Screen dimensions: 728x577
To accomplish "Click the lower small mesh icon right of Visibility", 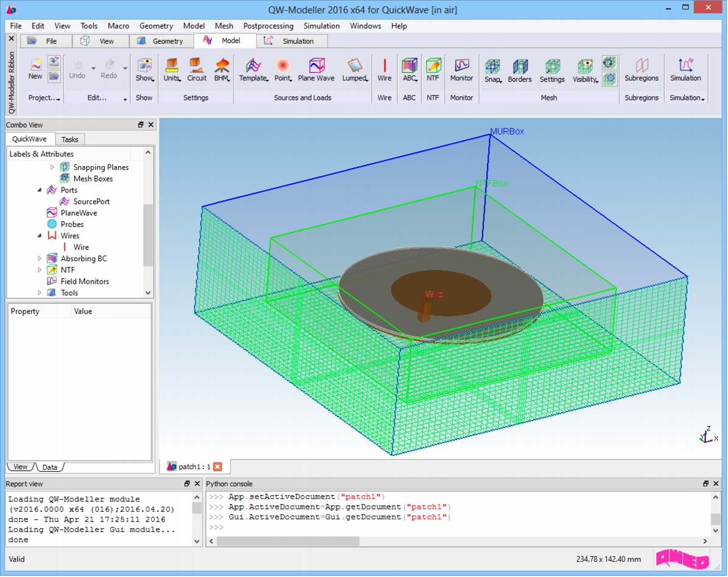I will [x=609, y=79].
